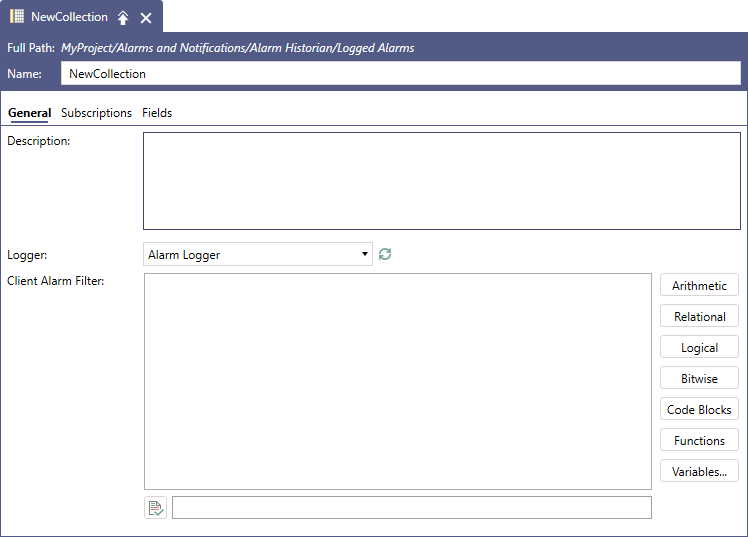Switch to the Subscriptions tab
Image resolution: width=748 pixels, height=537 pixels.
[96, 113]
